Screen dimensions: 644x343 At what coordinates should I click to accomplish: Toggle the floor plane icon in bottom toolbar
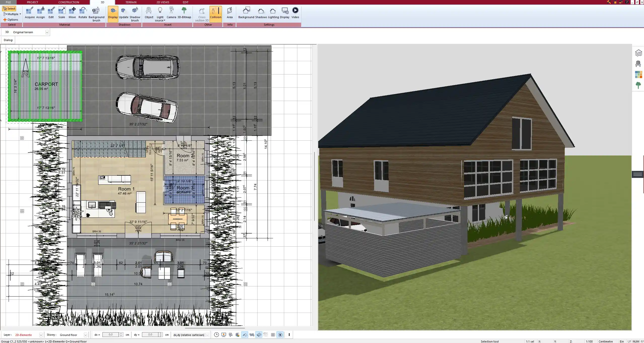pos(259,335)
